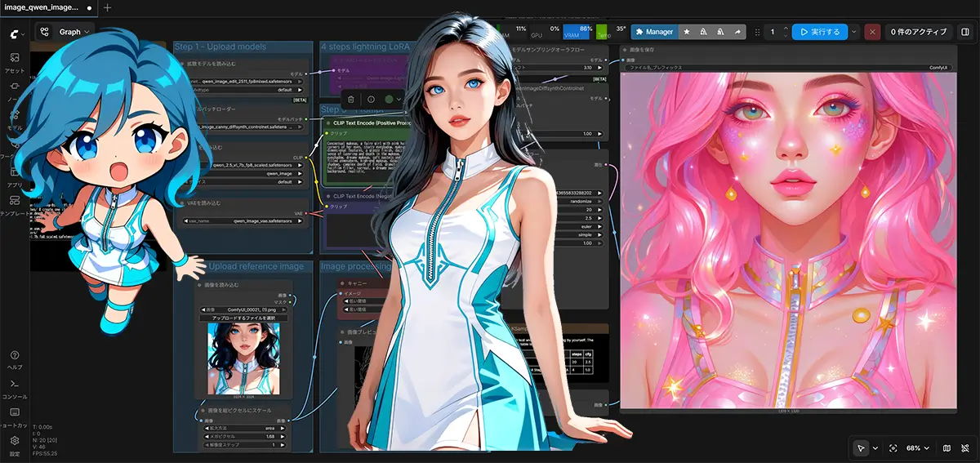Open the 0 件のアクティブ queue button

click(919, 32)
